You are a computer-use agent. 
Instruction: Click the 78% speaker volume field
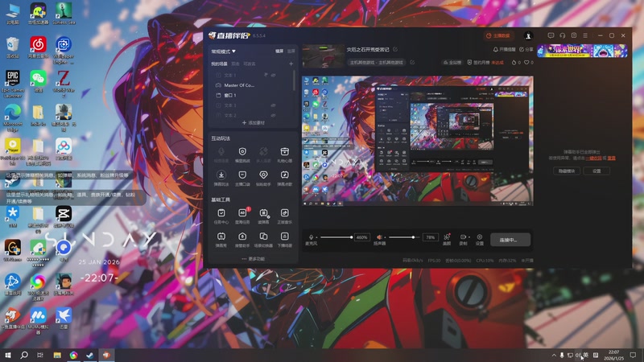tap(430, 237)
